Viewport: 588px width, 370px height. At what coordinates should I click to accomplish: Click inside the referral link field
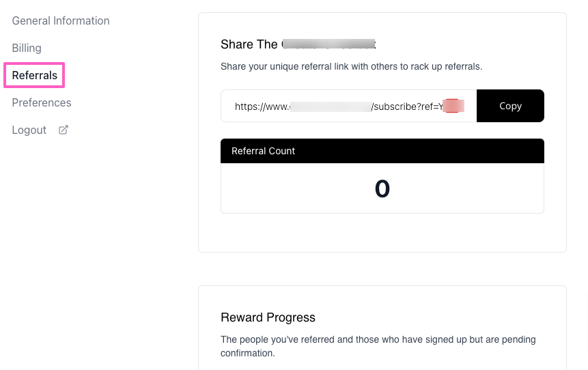click(348, 106)
